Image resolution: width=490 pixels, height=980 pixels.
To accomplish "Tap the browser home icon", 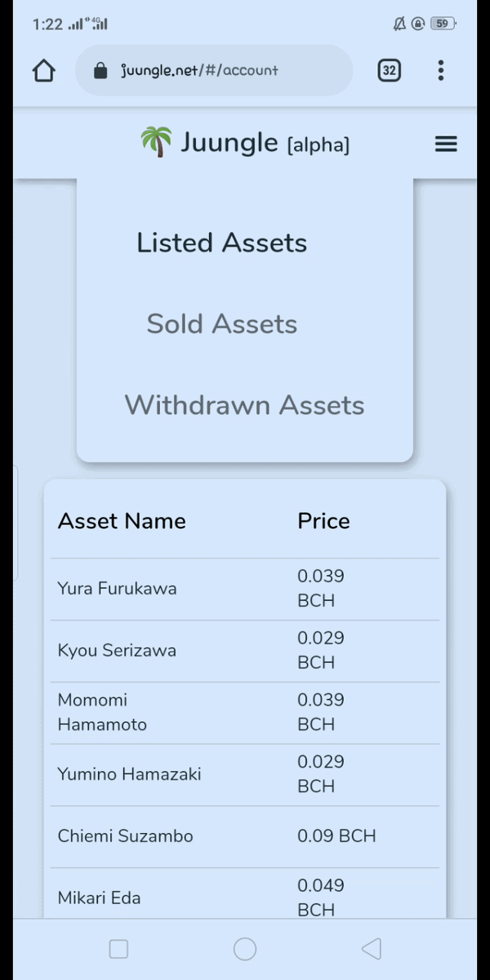I will (43, 70).
